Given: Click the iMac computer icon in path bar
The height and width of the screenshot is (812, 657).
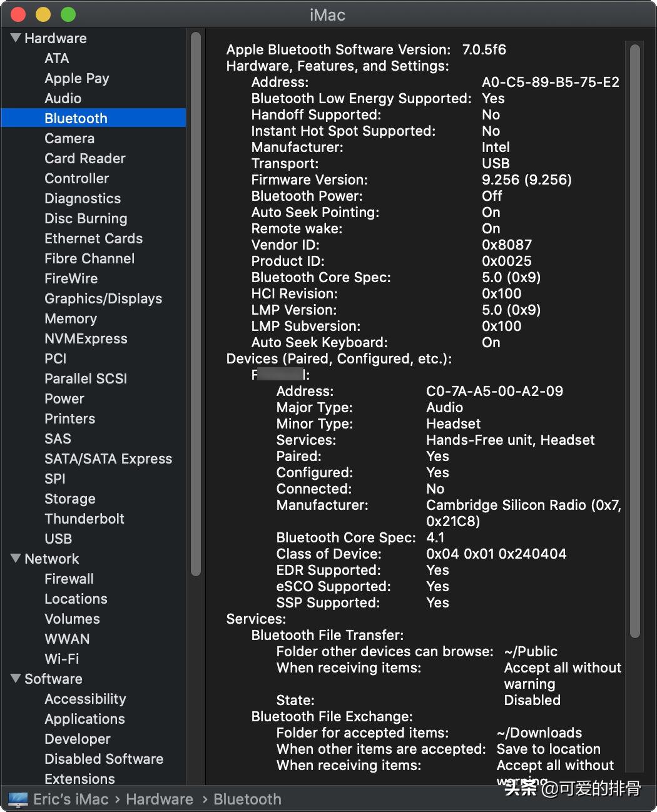Looking at the screenshot, I should (x=18, y=799).
